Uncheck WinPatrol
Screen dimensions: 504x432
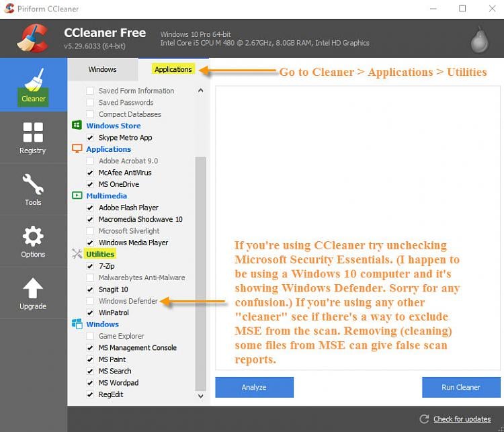click(90, 312)
